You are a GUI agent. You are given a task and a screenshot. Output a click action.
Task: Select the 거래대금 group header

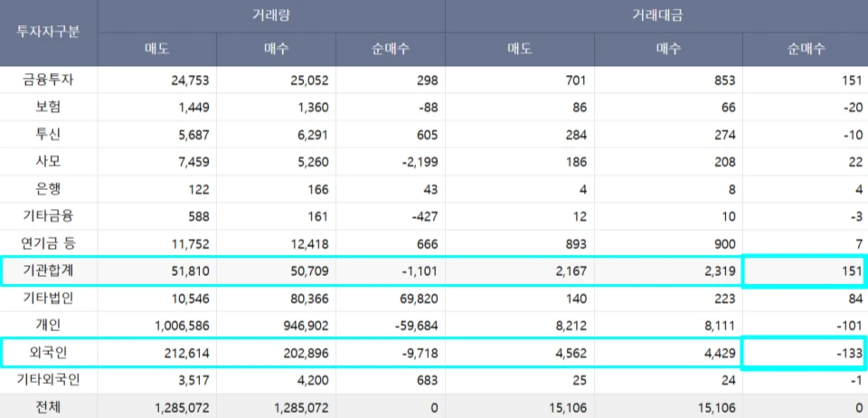[x=656, y=15]
